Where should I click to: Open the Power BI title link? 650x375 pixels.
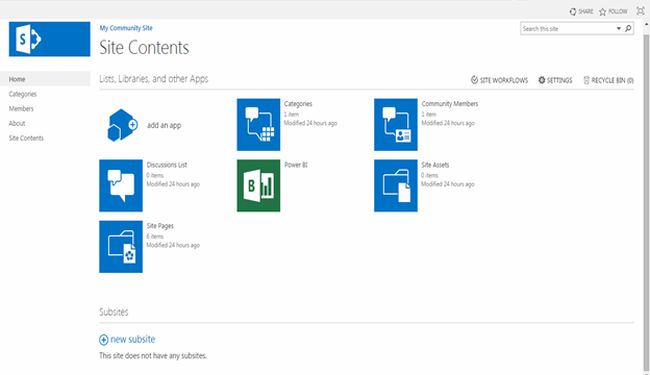tap(296, 165)
